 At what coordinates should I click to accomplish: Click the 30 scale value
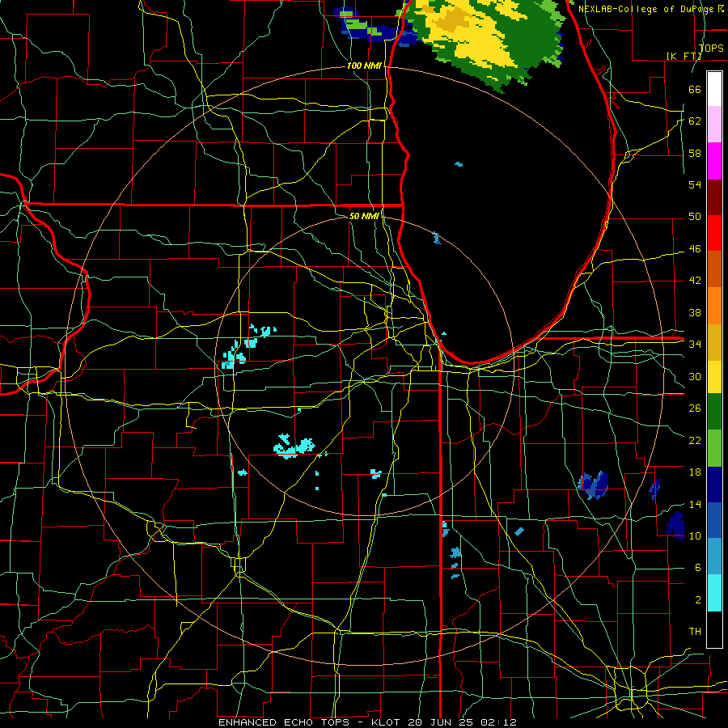pos(695,376)
